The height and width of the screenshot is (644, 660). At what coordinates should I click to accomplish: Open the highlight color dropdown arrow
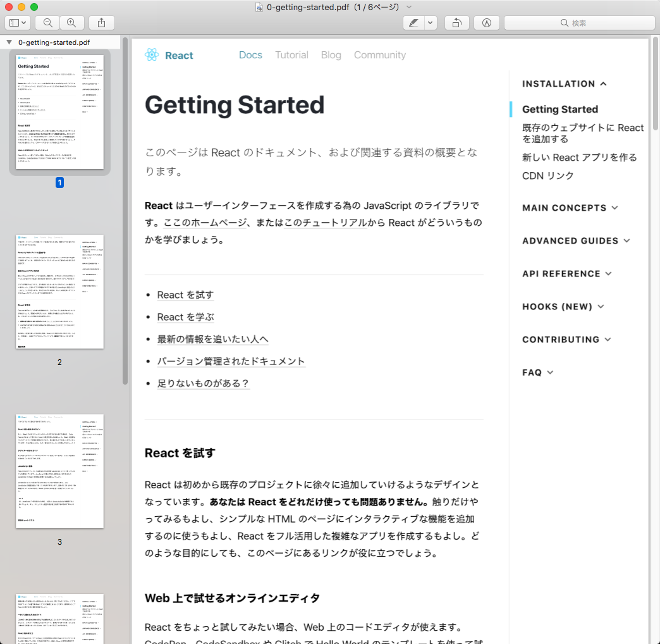[431, 23]
